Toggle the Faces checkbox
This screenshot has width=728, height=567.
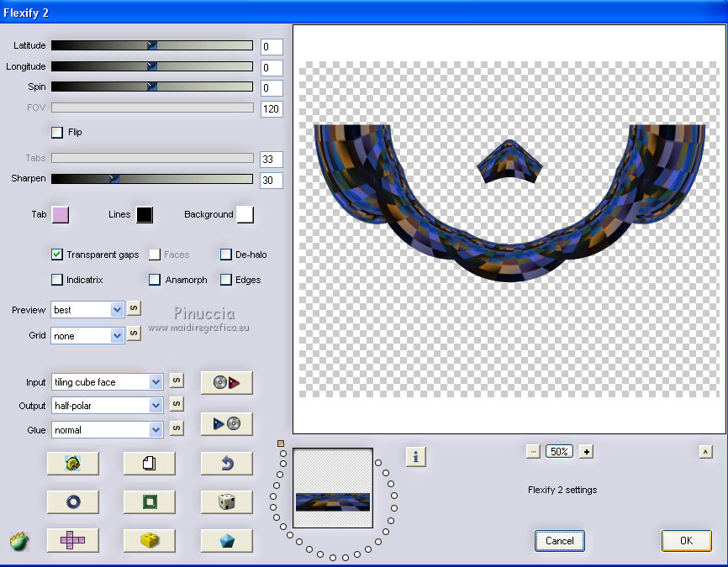tap(155, 255)
